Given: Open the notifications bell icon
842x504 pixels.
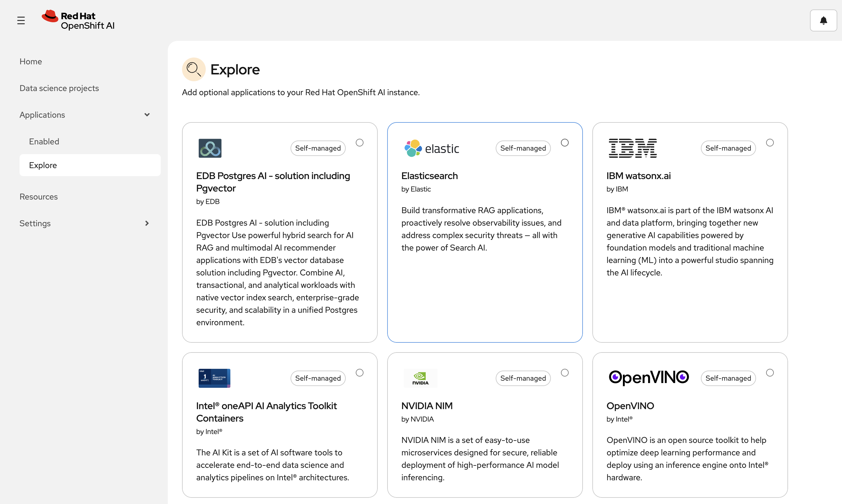Looking at the screenshot, I should click(x=823, y=21).
